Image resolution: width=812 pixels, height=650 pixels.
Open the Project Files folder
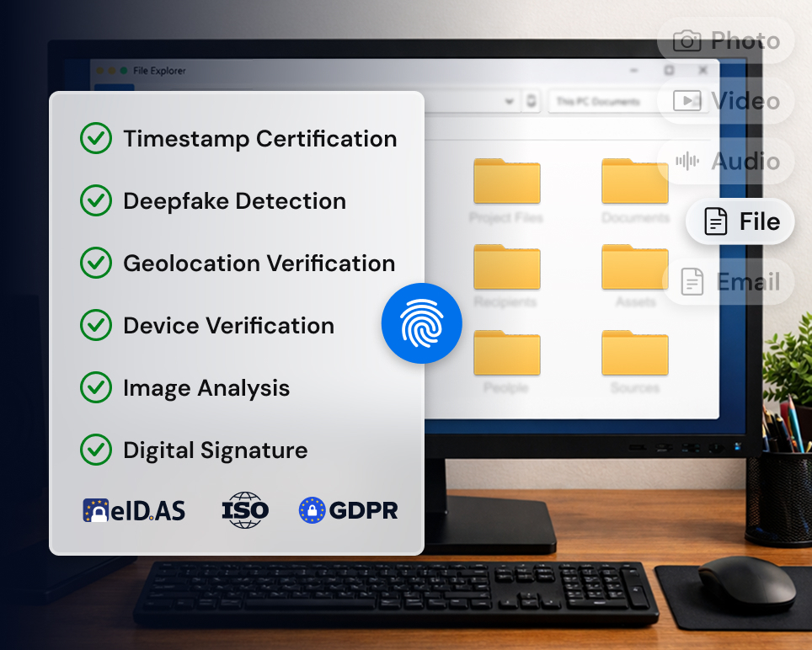506,182
